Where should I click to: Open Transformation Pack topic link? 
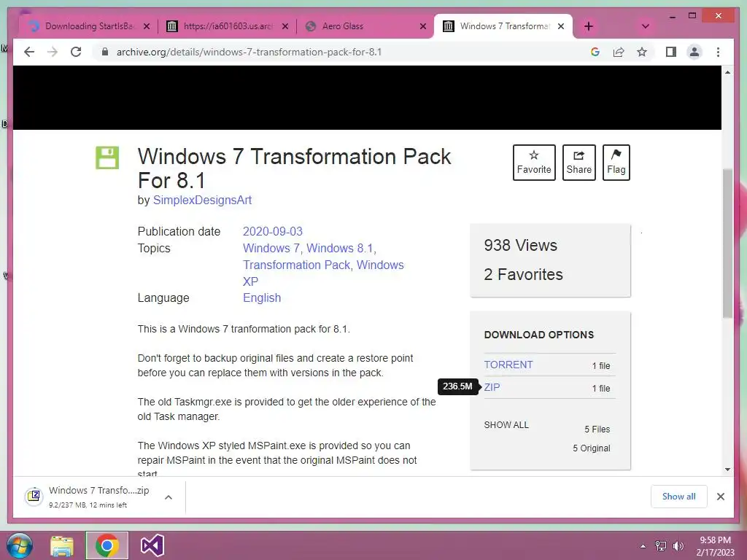296,265
